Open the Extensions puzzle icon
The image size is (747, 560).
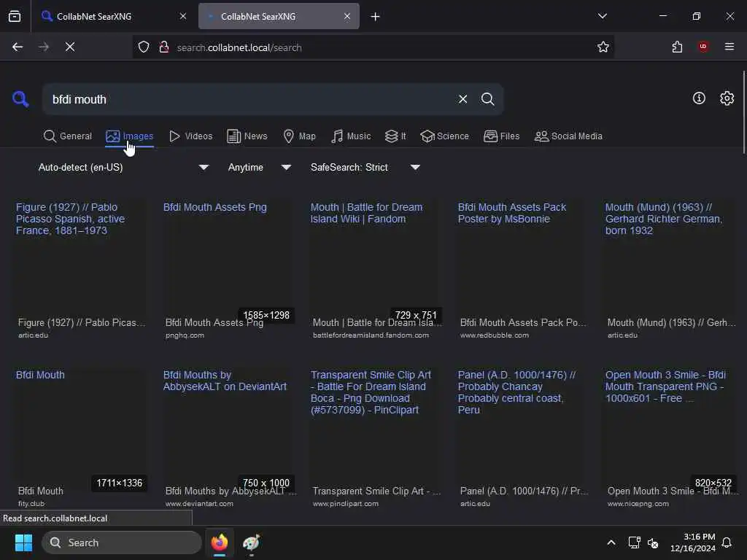pos(677,47)
